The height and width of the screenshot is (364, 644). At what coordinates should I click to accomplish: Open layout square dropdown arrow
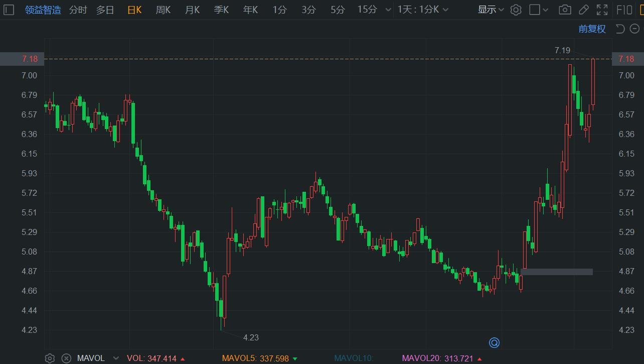click(x=546, y=10)
